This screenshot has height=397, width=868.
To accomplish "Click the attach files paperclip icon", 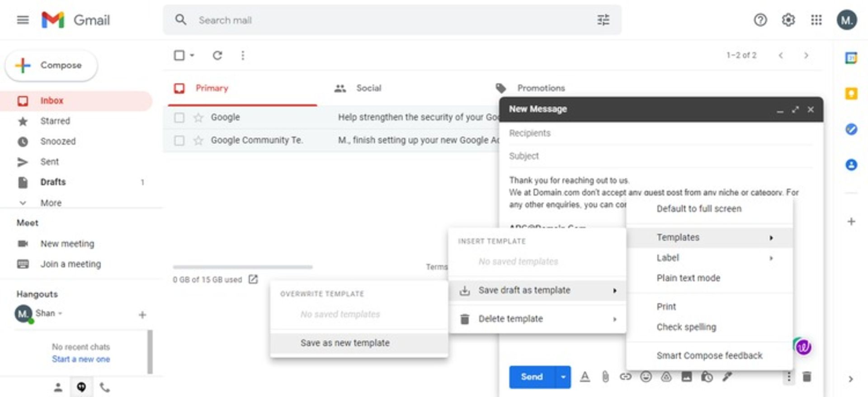I will pos(605,377).
